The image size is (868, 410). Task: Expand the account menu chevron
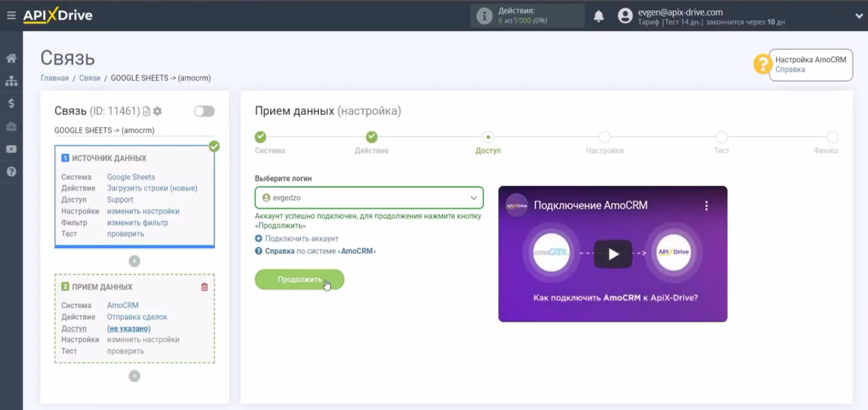click(x=859, y=16)
